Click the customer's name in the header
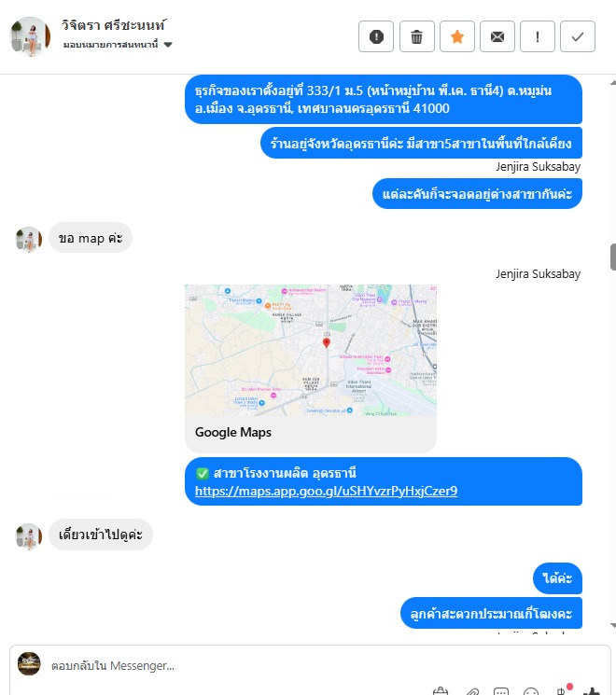Image resolution: width=616 pixels, height=695 pixels. click(114, 25)
